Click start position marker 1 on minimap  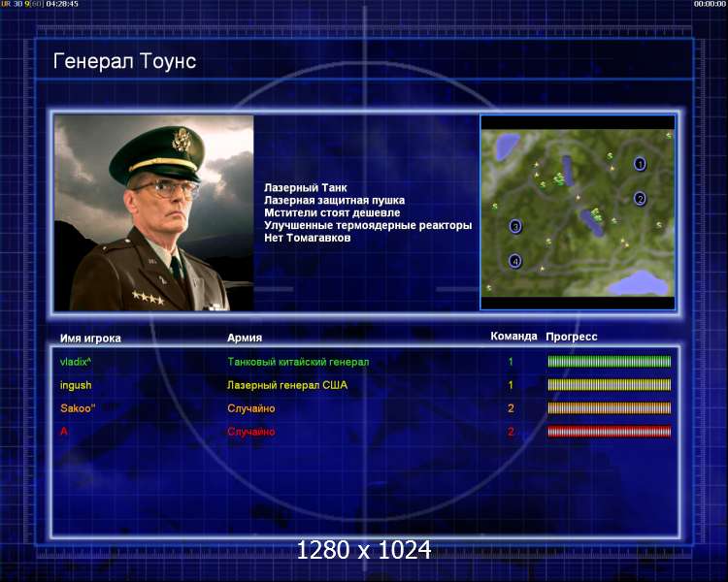point(640,163)
